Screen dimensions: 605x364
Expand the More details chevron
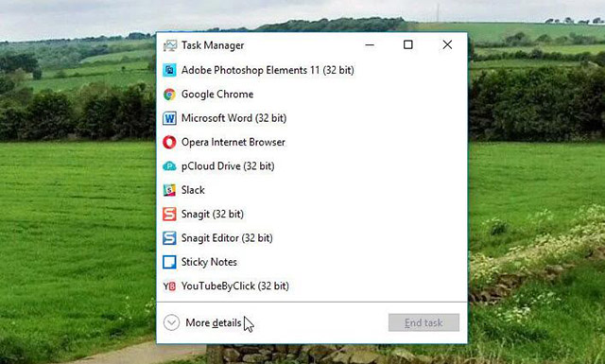[171, 322]
